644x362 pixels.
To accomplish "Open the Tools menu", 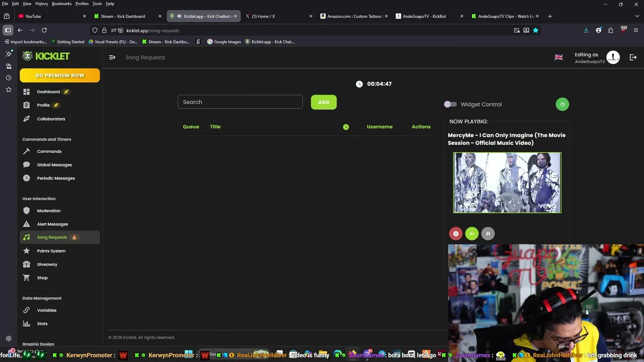I will pyautogui.click(x=97, y=4).
